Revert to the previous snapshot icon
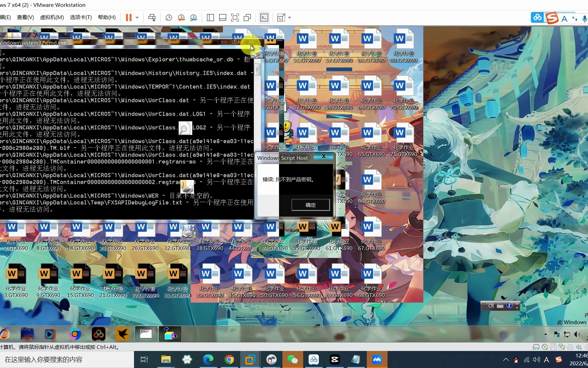 [181, 18]
